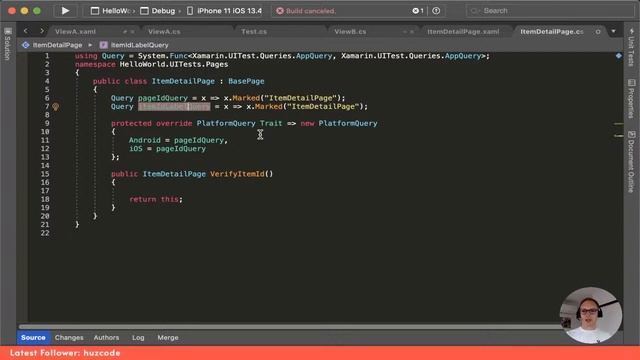The width and height of the screenshot is (640, 360).
Task: Open the Solution side panel
Action: click(x=7, y=44)
